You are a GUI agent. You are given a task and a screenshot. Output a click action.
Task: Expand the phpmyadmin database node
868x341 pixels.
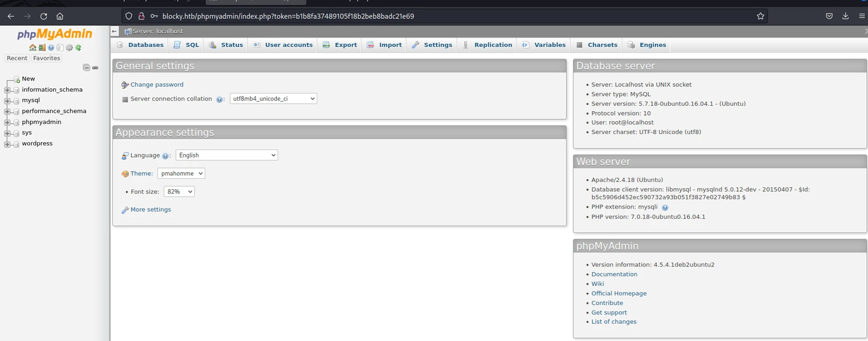7,123
